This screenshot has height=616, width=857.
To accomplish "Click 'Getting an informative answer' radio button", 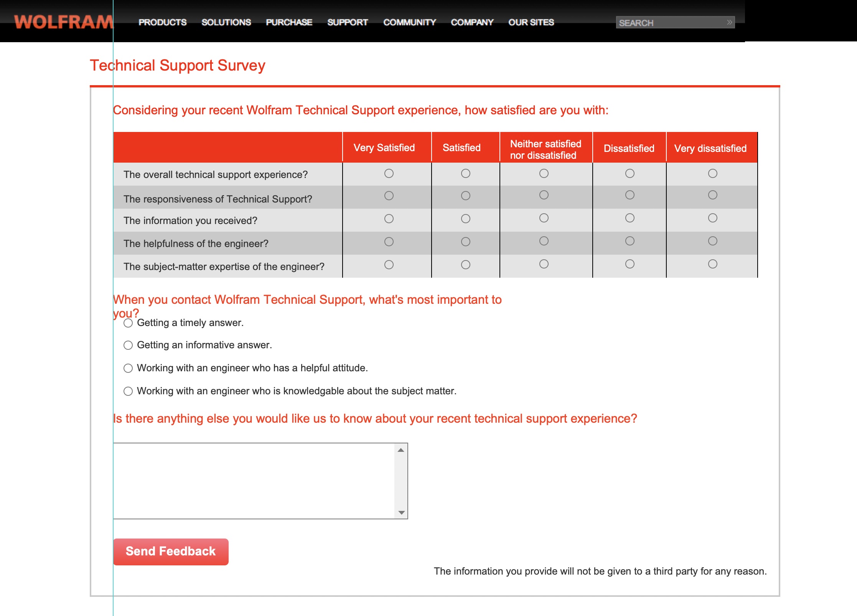I will click(x=128, y=344).
